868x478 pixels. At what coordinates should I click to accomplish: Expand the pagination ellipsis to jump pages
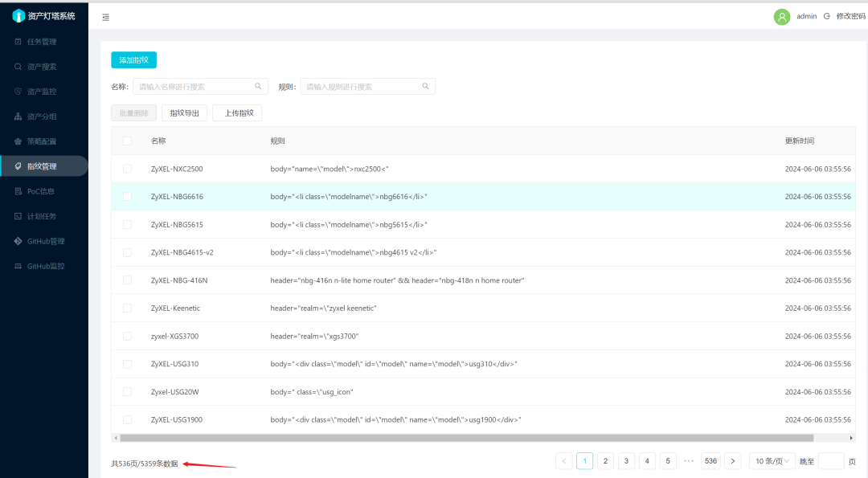pyautogui.click(x=689, y=461)
